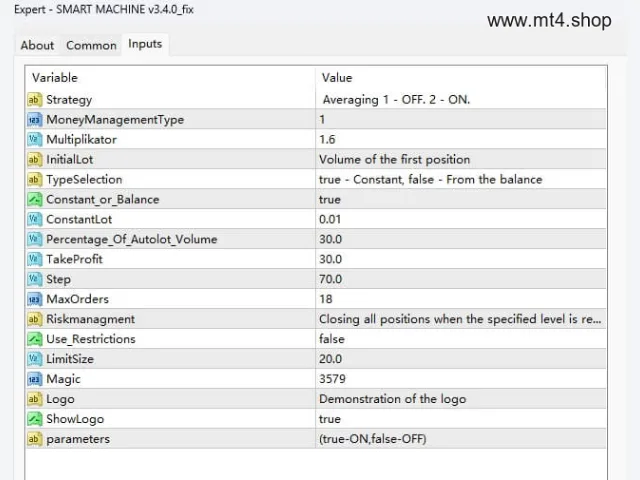Click the icon beside Percentage_Of_Autolot_Volume
This screenshot has width=640, height=480.
click(35, 239)
